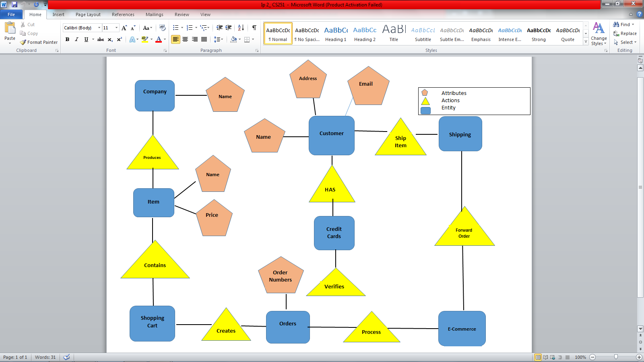Toggle Italic formatting
This screenshot has height=362, width=644.
click(x=76, y=39)
